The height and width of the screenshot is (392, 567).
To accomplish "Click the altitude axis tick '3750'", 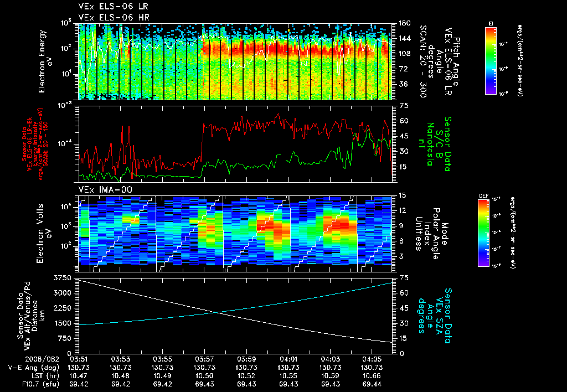I will (62, 278).
